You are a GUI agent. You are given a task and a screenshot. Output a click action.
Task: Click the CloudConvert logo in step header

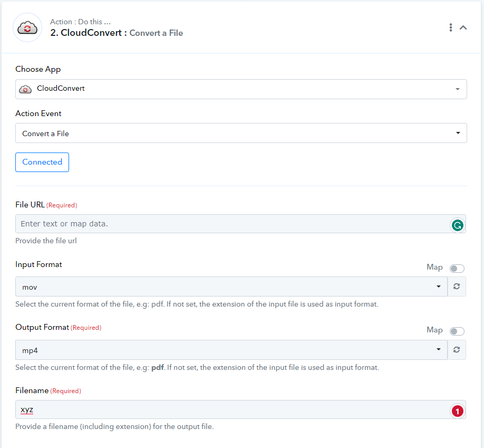pos(27,27)
